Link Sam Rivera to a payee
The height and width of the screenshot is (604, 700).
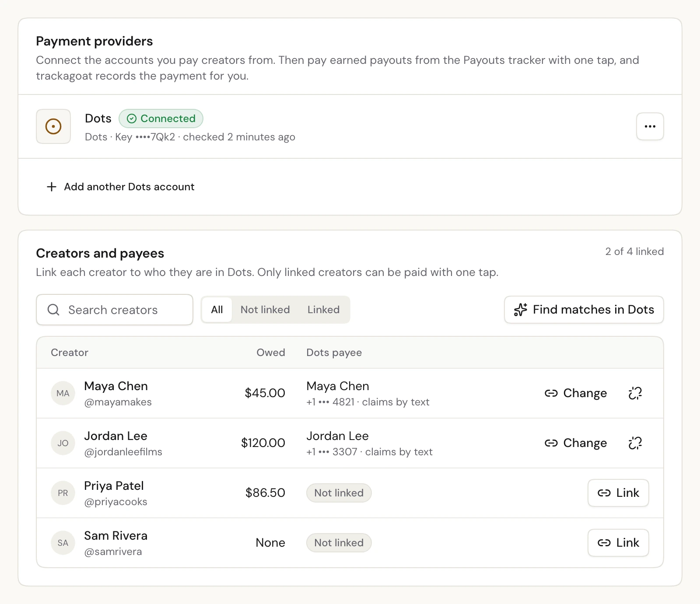[x=618, y=543]
